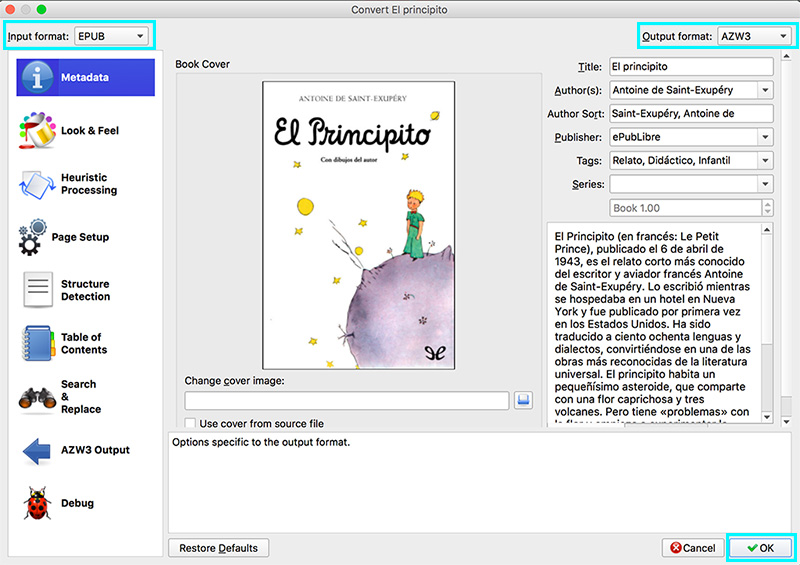800x565 pixels.
Task: Expand the Publisher dropdown arrow
Action: [765, 137]
